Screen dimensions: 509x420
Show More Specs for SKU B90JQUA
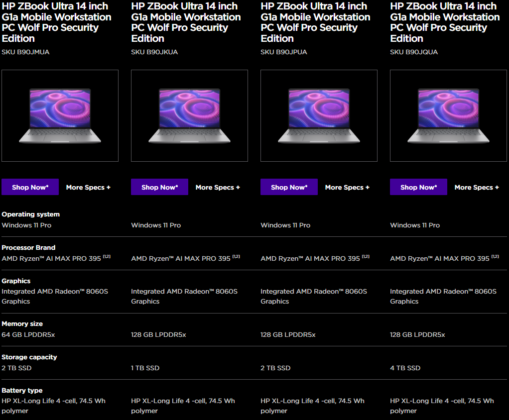[477, 188]
